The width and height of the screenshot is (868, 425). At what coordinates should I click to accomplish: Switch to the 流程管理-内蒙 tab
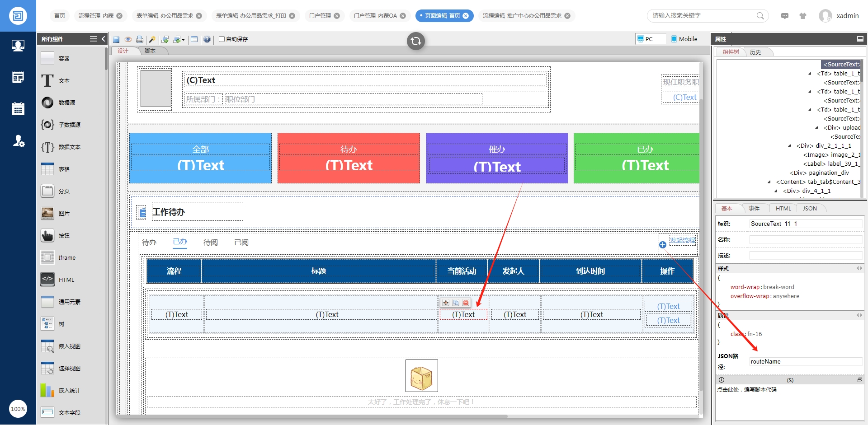coord(96,16)
